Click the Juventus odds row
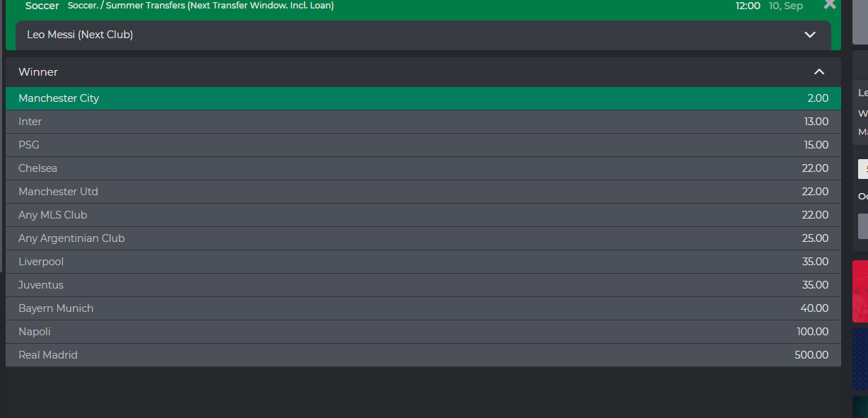The image size is (868, 418). tap(423, 285)
